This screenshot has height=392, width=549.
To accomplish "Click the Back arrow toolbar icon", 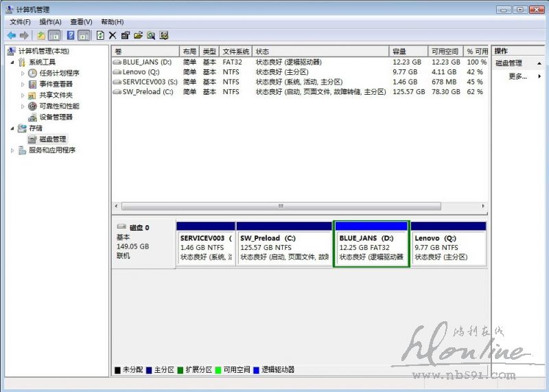I will click(12, 35).
